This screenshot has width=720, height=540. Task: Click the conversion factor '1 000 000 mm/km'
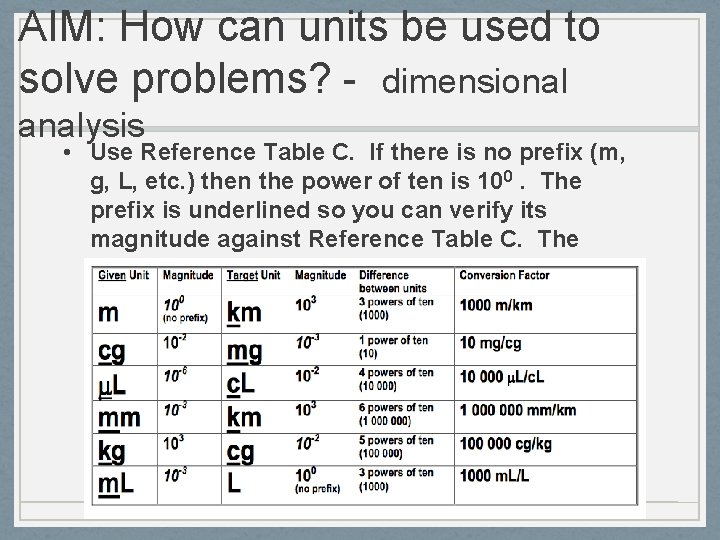[518, 410]
